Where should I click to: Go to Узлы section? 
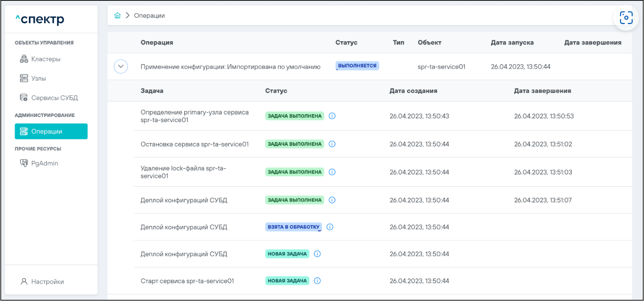click(x=39, y=78)
